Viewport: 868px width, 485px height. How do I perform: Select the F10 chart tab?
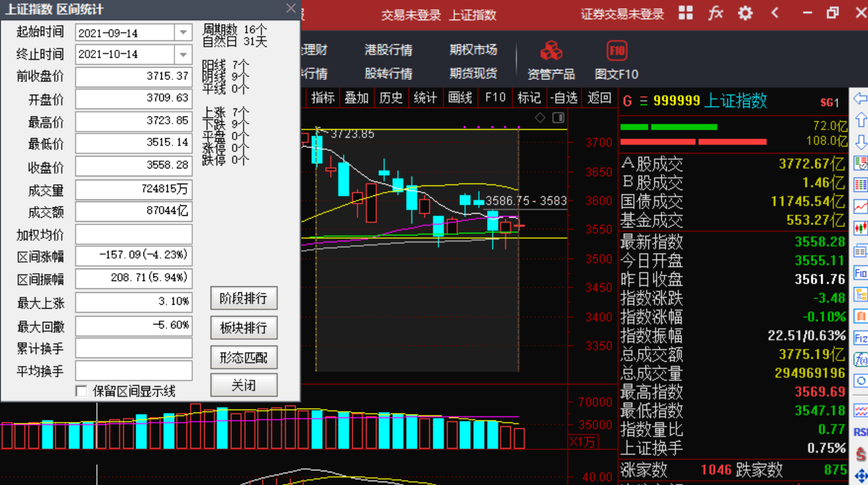tap(495, 97)
